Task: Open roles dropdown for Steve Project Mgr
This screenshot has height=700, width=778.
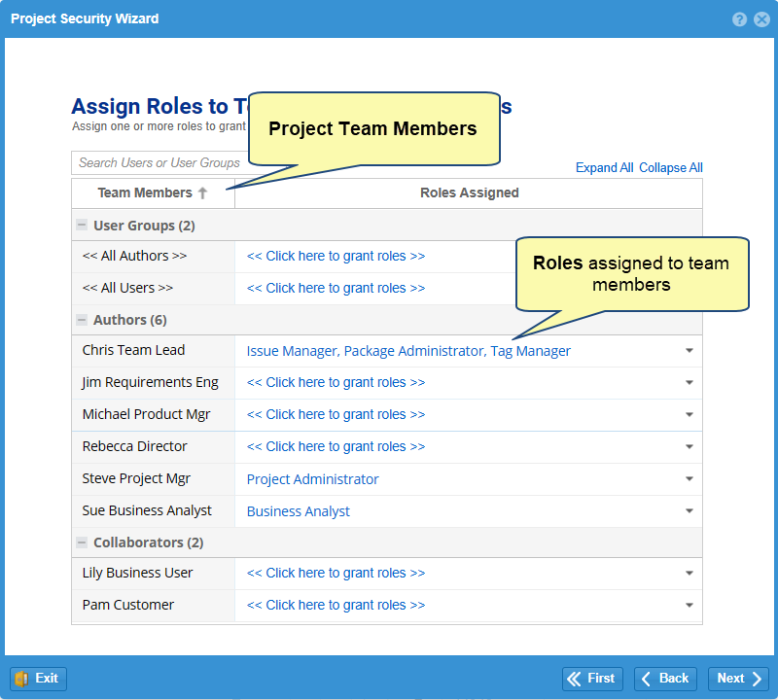Action: tap(689, 479)
